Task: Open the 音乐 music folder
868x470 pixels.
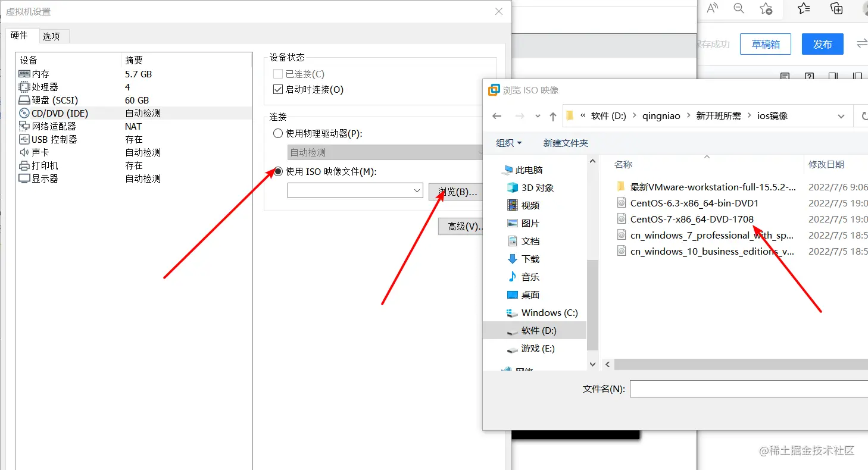Action: pyautogui.click(x=523, y=277)
